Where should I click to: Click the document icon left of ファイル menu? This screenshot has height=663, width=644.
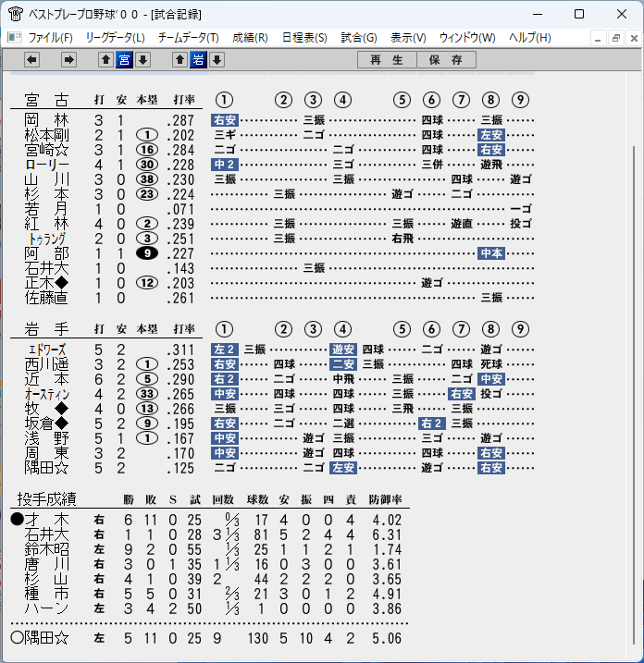[15, 38]
